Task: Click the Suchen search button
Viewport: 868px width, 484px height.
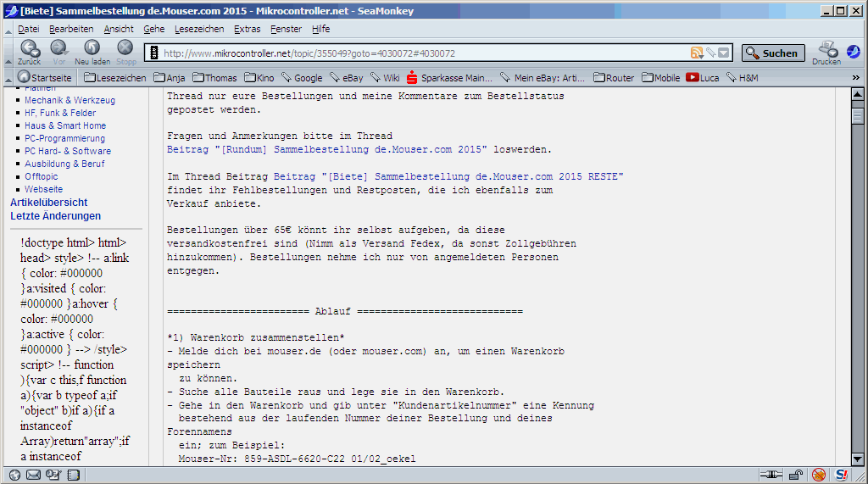Action: (773, 53)
